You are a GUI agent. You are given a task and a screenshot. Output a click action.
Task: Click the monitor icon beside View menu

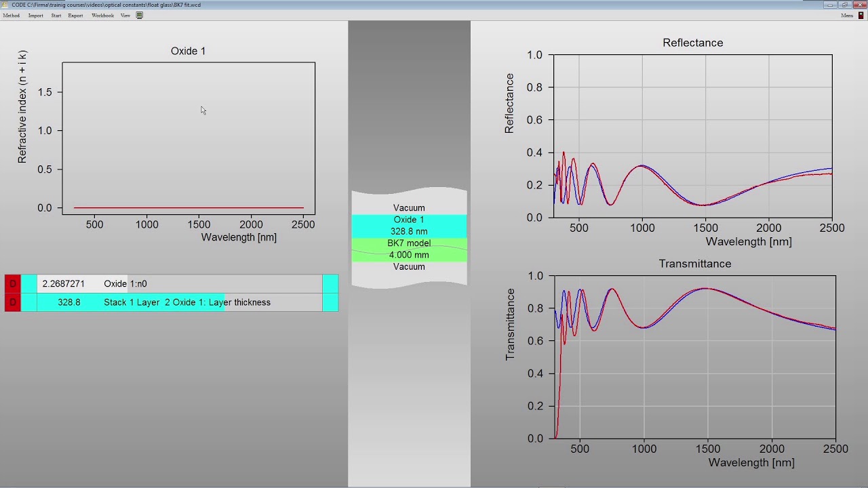pyautogui.click(x=140, y=16)
